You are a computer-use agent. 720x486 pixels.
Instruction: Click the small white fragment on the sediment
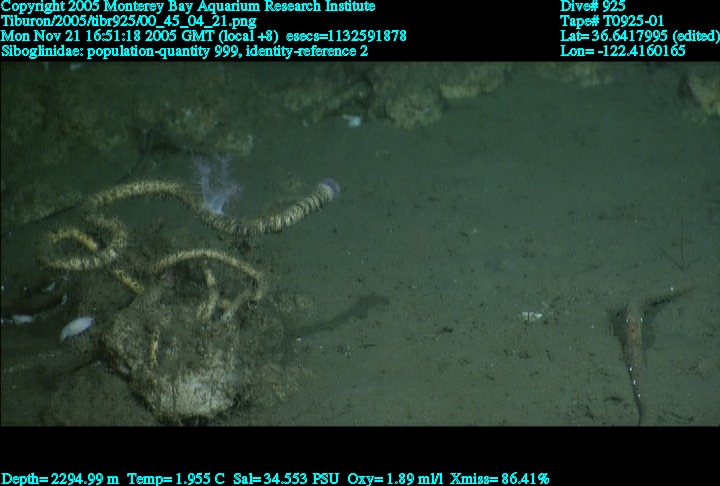[530, 316]
